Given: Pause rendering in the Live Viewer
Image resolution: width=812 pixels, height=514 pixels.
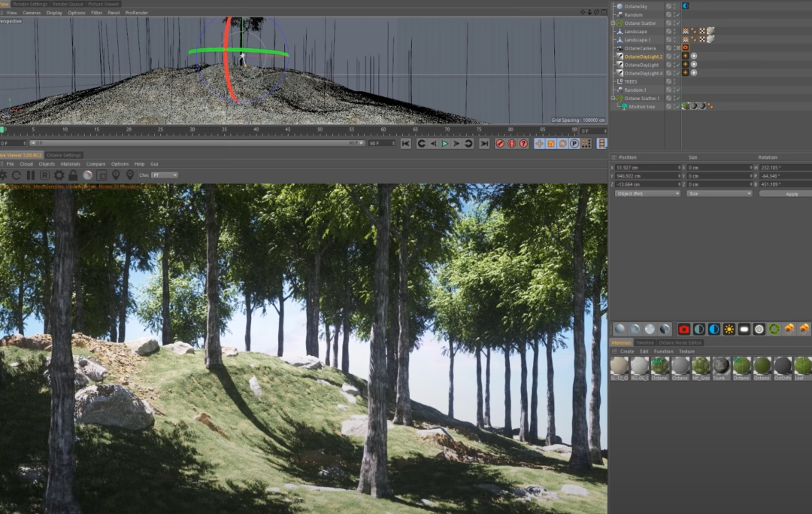Looking at the screenshot, I should 31,175.
